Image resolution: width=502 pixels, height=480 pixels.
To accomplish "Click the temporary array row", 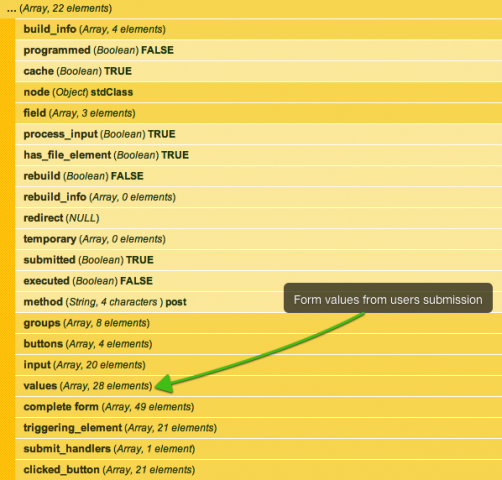I will pos(258,239).
